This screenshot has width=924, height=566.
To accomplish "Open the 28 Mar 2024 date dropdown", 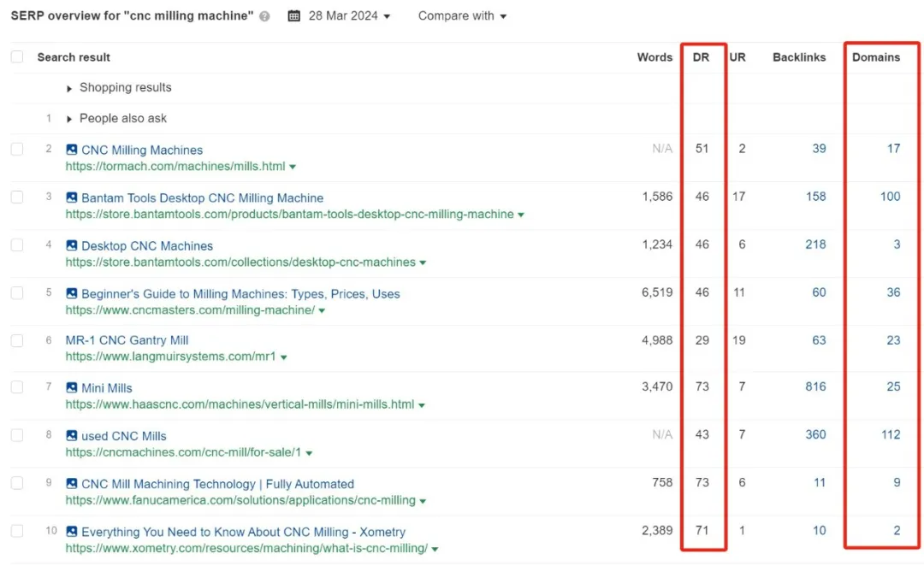I will 349,16.
